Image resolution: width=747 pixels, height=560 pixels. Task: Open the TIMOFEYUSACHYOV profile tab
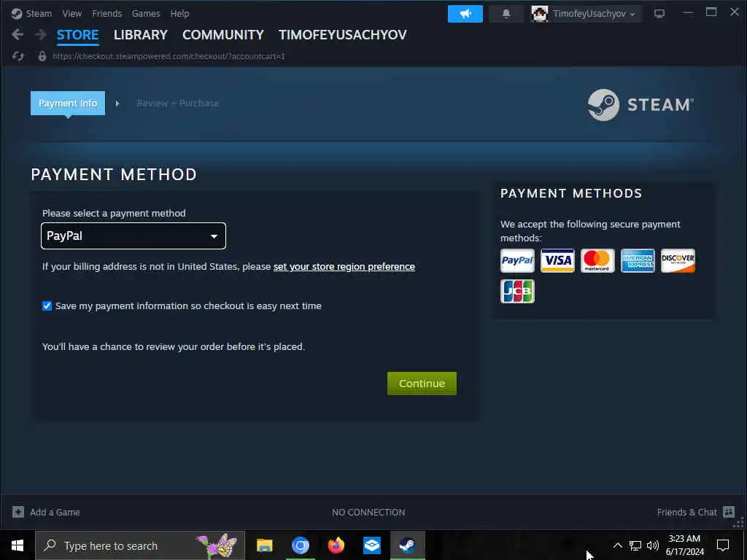point(343,35)
